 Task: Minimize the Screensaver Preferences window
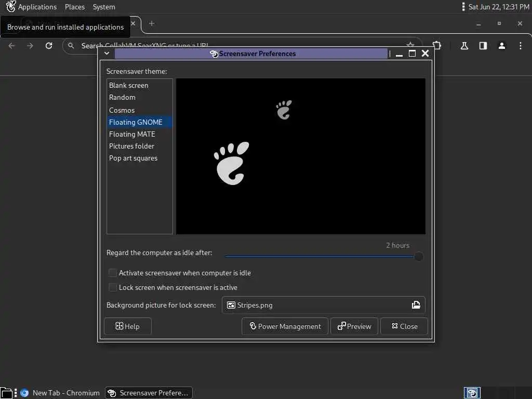[x=400, y=54]
